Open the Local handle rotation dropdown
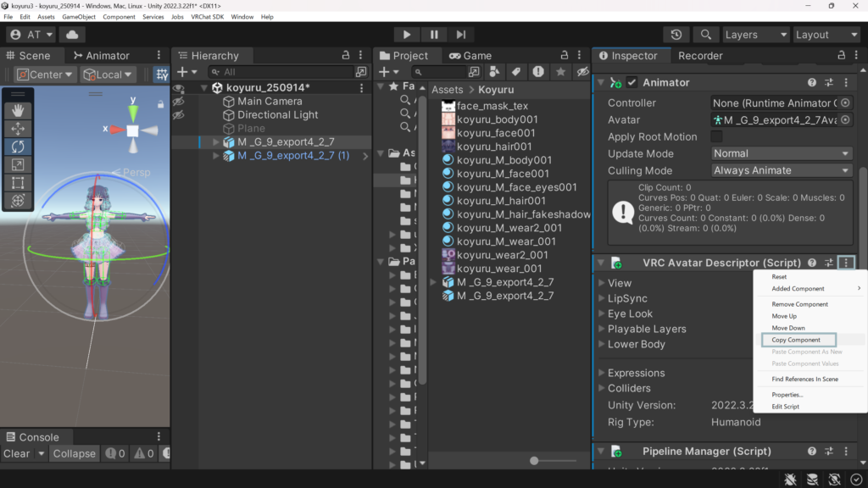The image size is (868, 488). coord(108,75)
